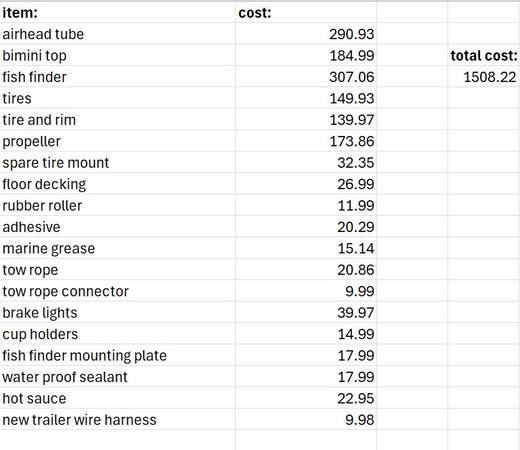This screenshot has width=520, height=450.
Task: Click the 'total cost:' label cell
Action: [x=484, y=55]
